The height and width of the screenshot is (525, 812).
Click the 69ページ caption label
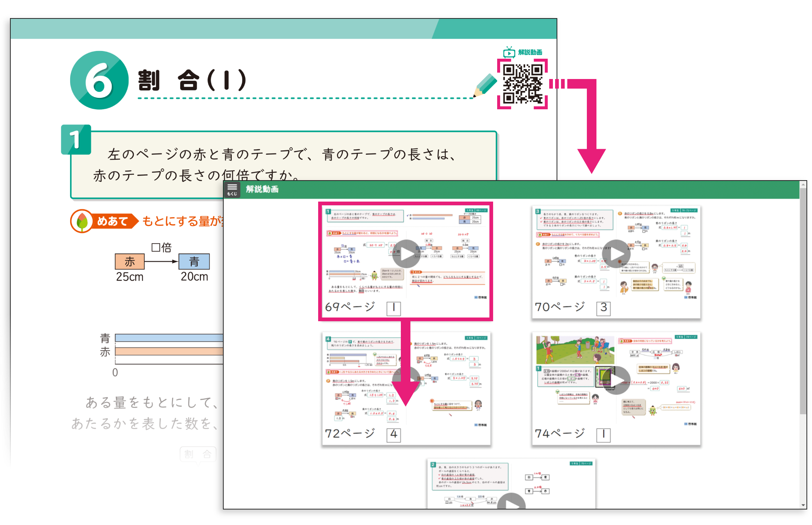[350, 307]
